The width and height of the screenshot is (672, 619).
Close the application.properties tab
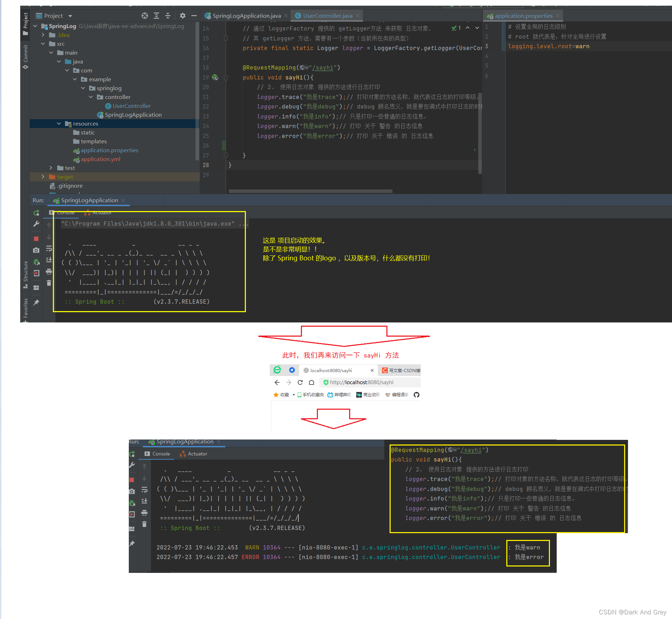[558, 16]
